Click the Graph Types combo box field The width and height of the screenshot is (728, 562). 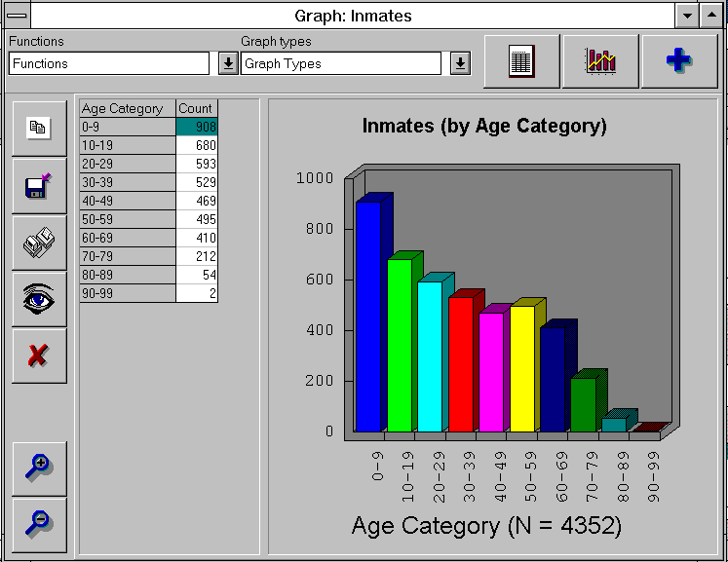[x=341, y=64]
